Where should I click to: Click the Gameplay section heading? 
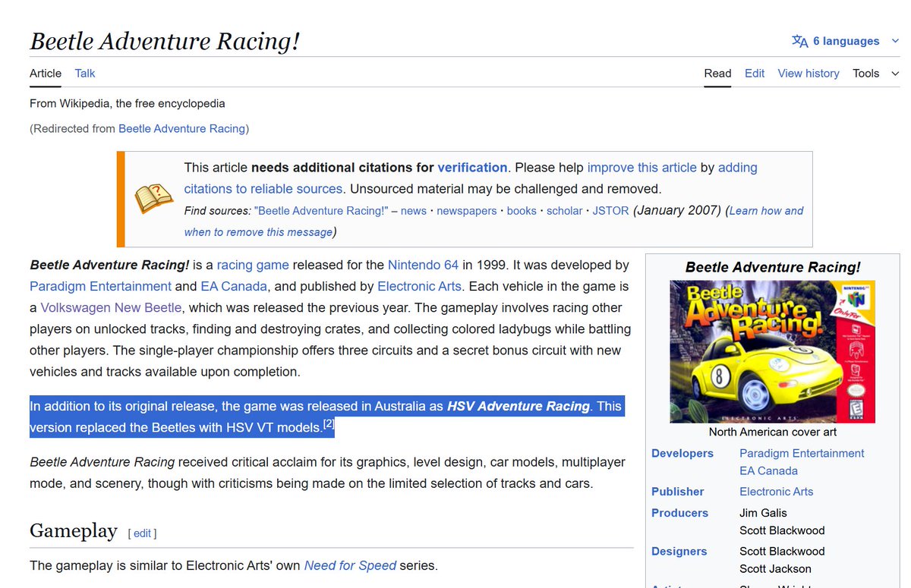coord(74,530)
